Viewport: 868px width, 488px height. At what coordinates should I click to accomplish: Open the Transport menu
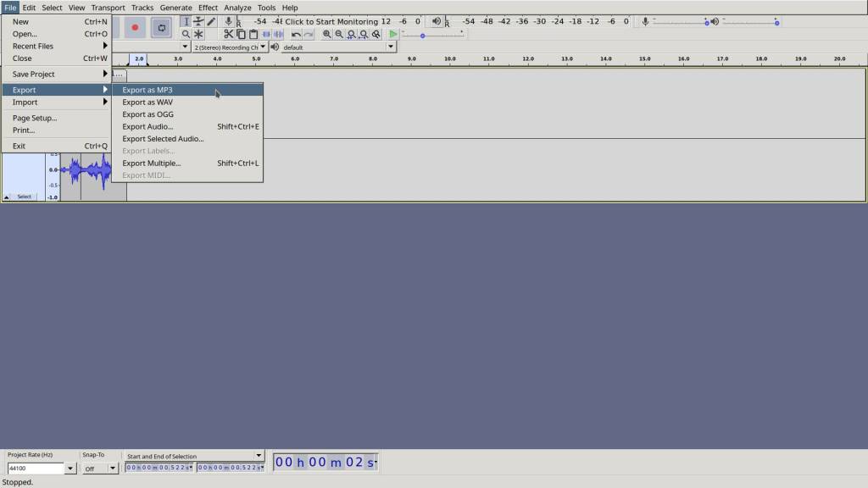108,8
